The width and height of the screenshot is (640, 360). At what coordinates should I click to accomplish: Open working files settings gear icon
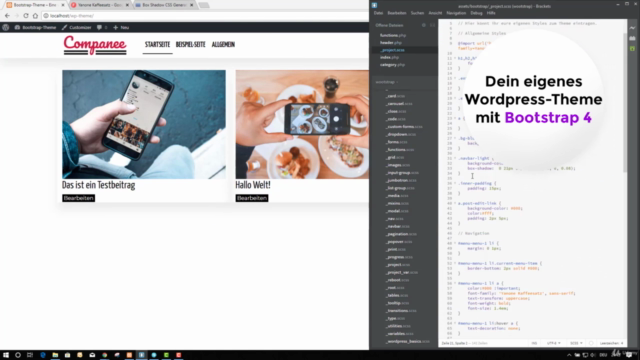point(424,25)
